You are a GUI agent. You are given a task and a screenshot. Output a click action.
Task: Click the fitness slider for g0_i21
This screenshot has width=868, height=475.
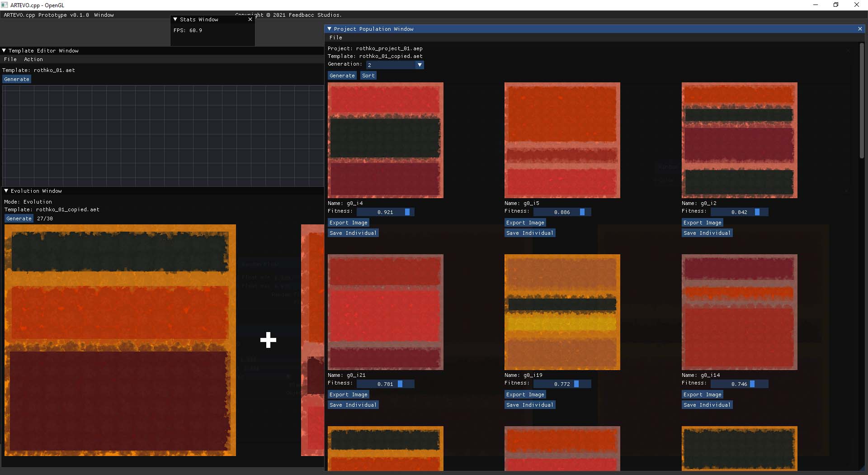click(386, 384)
